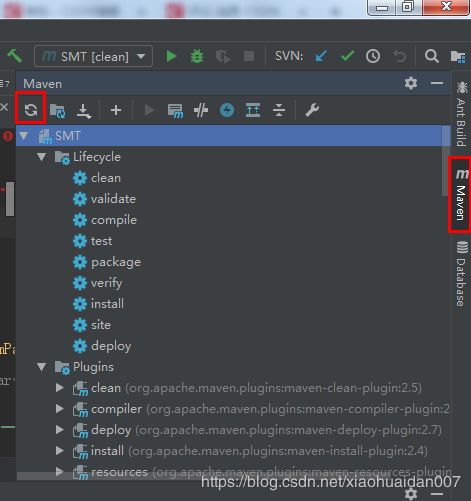Open the Database side tab
Image resolution: width=471 pixels, height=501 pixels.
tap(461, 273)
